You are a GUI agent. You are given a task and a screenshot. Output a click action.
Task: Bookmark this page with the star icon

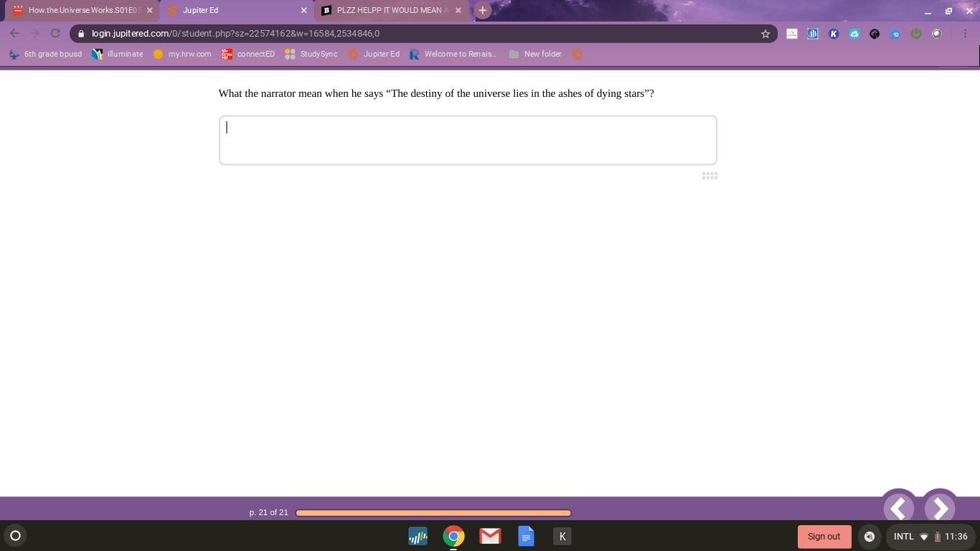(x=765, y=34)
